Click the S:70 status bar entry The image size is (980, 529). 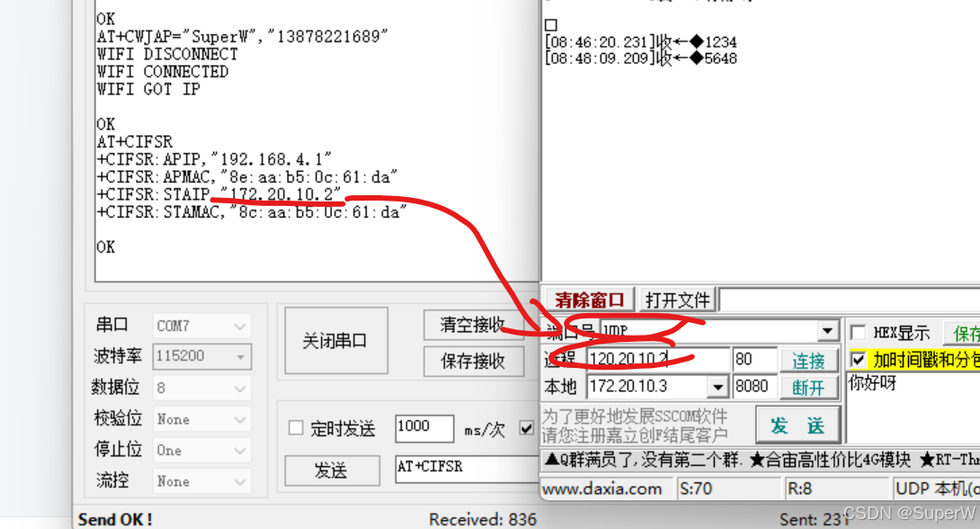[728, 489]
